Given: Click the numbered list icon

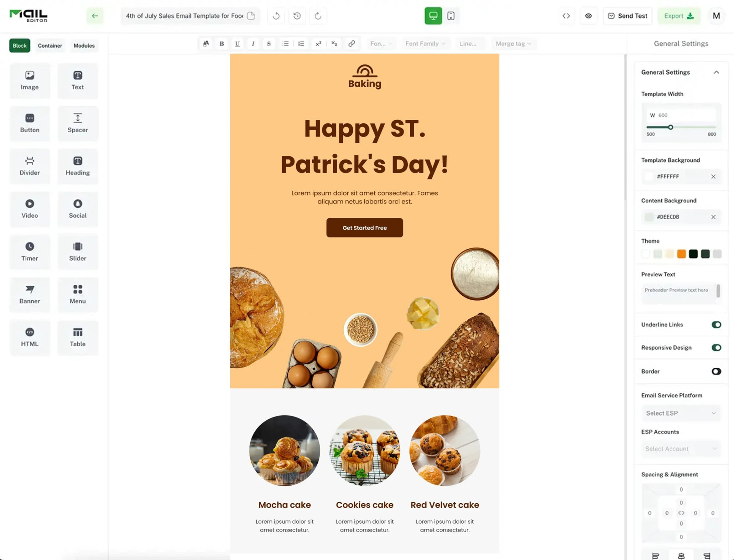Looking at the screenshot, I should 301,44.
